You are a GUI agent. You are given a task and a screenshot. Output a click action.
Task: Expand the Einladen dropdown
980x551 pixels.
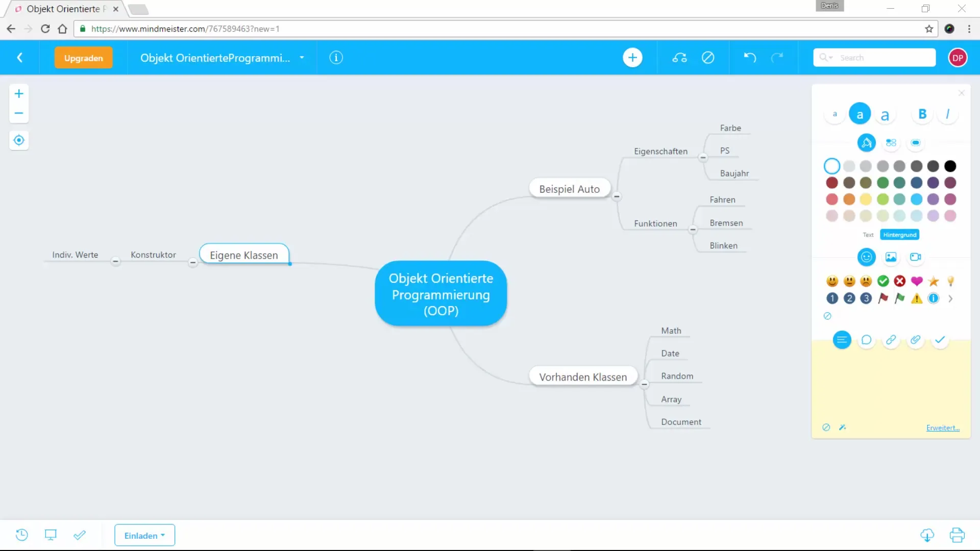pyautogui.click(x=144, y=535)
